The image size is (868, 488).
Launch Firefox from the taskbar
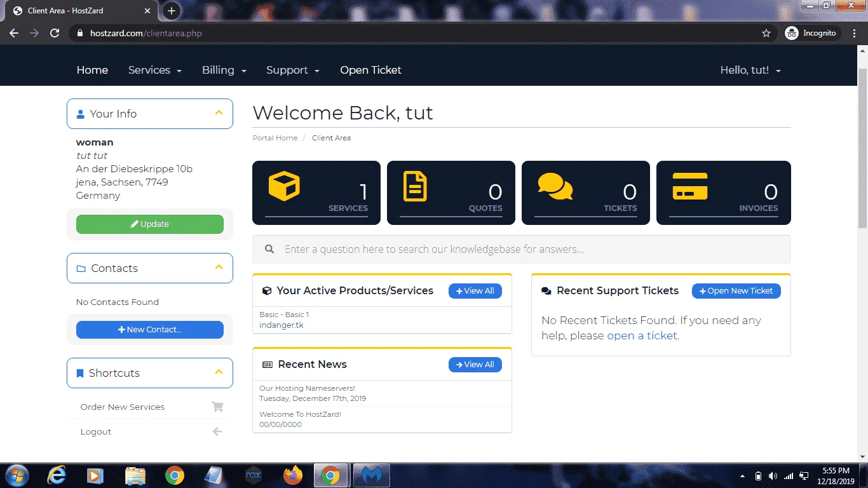293,475
